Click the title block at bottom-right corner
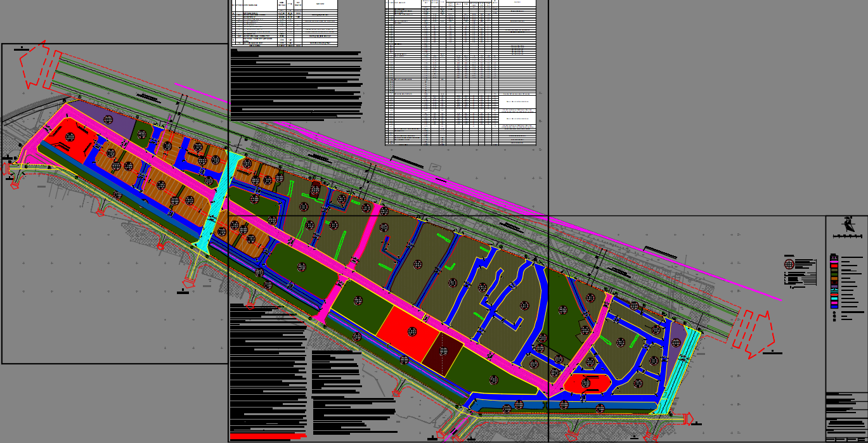Screen dimensions: 868x443 click(846, 417)
